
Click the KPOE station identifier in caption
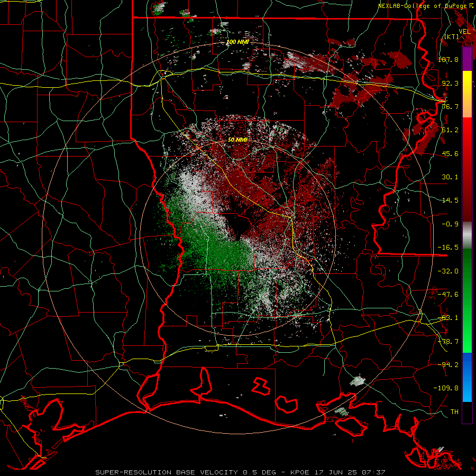coord(300,472)
